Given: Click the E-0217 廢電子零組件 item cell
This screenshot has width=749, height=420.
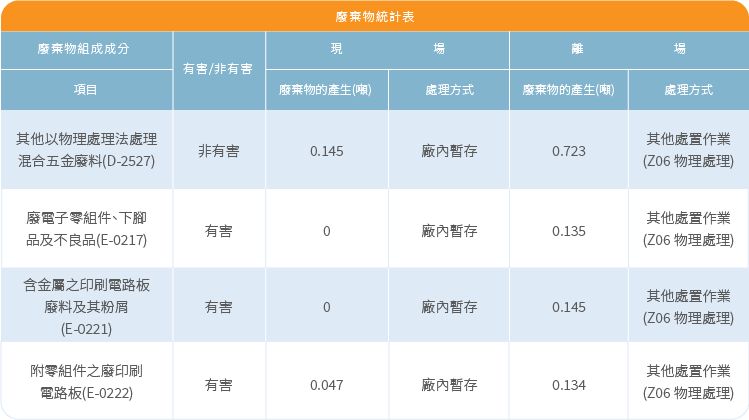Looking at the screenshot, I should (x=86, y=229).
